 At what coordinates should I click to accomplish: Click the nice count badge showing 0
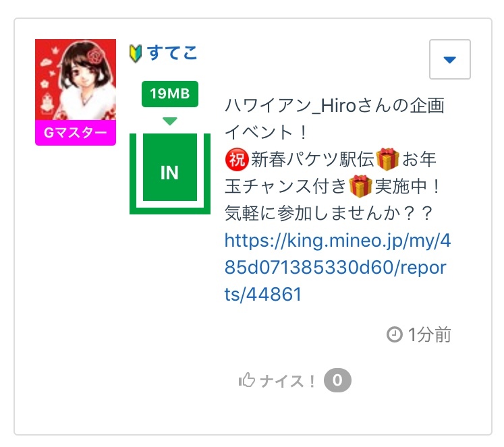337,380
